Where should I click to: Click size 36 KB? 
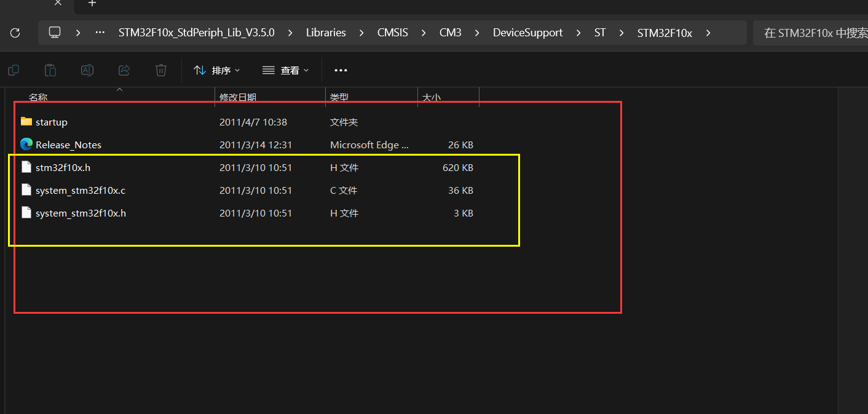(x=461, y=191)
